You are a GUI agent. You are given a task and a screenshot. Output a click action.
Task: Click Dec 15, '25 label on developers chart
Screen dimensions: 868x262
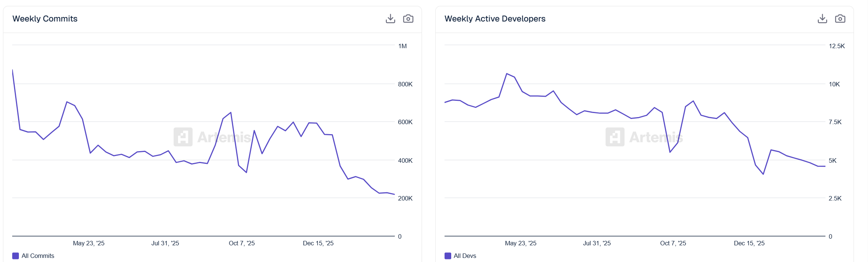[x=749, y=243]
